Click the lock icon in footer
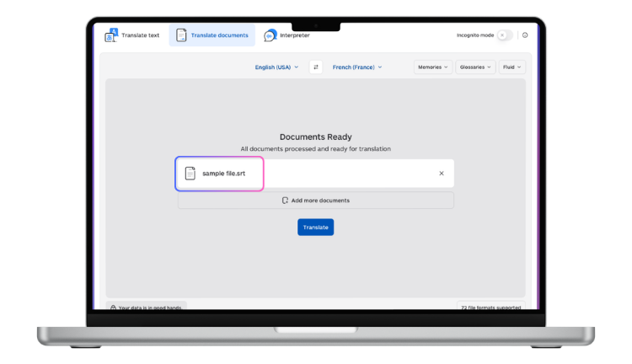The height and width of the screenshot is (364, 632). pos(113,308)
